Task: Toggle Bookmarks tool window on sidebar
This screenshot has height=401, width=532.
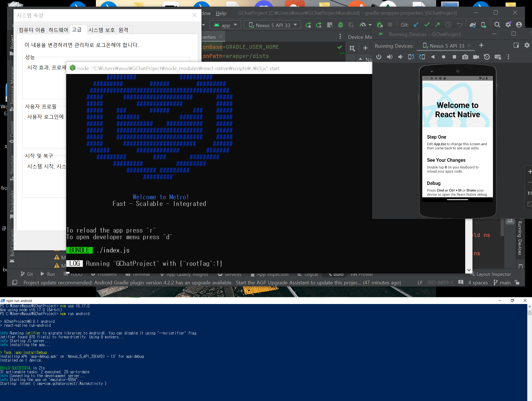Action: (x=12, y=205)
